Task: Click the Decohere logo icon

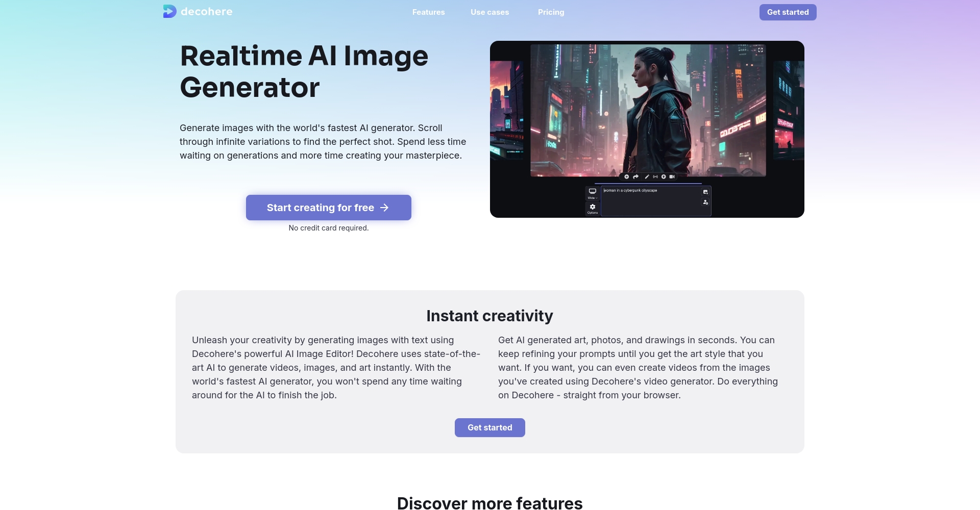Action: pyautogui.click(x=169, y=11)
